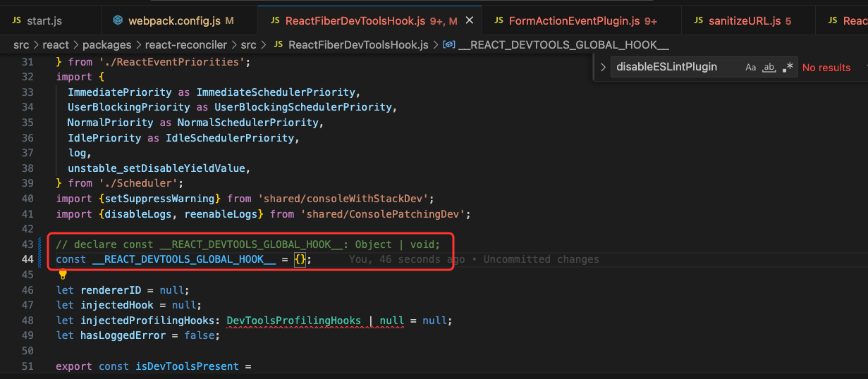The image size is (868, 379).
Task: Click the 'log,' entry on line 37
Action: 80,153
